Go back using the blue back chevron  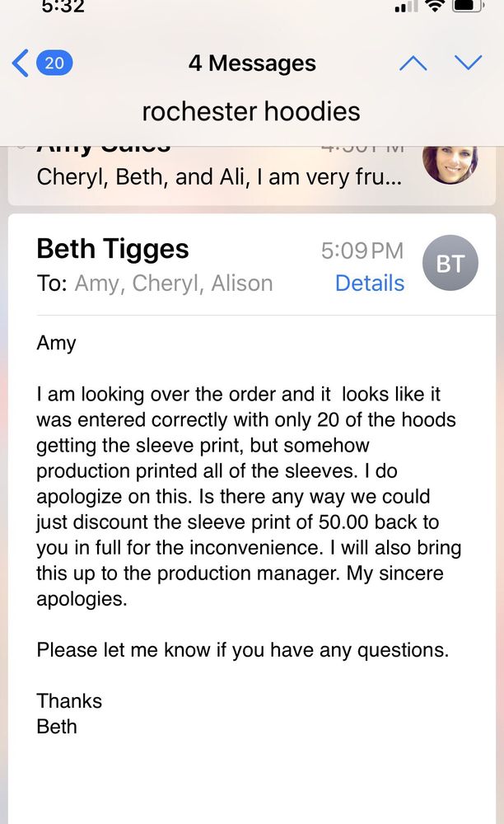point(21,63)
